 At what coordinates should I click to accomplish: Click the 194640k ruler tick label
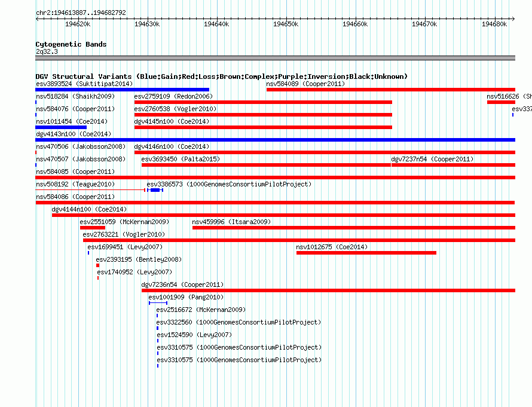pyautogui.click(x=216, y=24)
